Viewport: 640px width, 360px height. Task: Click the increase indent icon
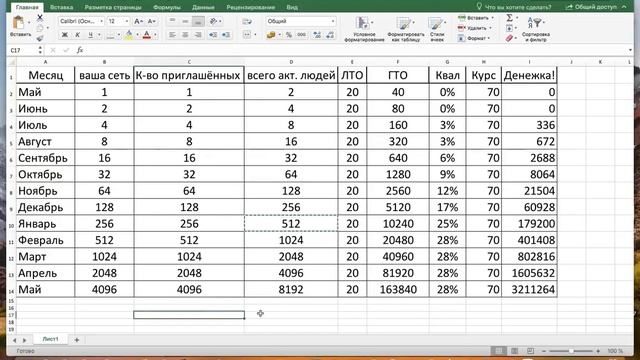coord(226,35)
